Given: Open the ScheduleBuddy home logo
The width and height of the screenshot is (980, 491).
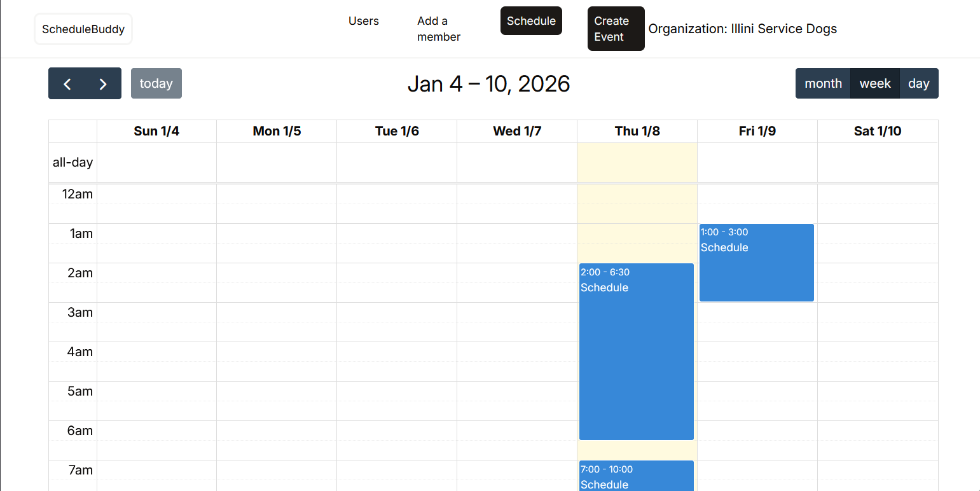Looking at the screenshot, I should pyautogui.click(x=83, y=29).
